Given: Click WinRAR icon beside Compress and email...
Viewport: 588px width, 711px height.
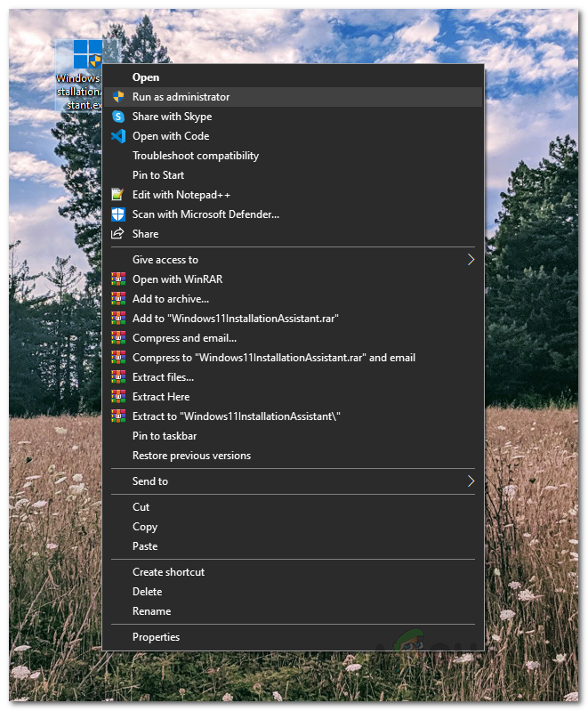Looking at the screenshot, I should click(x=118, y=338).
